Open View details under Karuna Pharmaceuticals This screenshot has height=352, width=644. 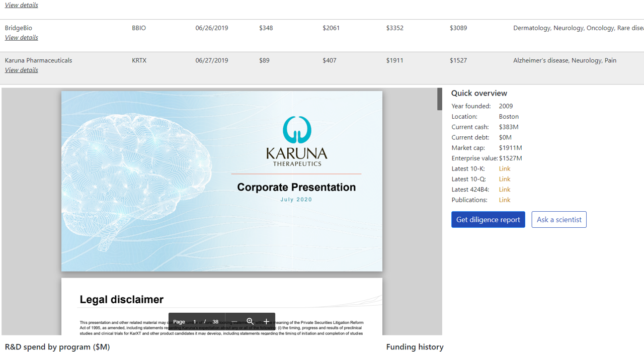point(21,70)
